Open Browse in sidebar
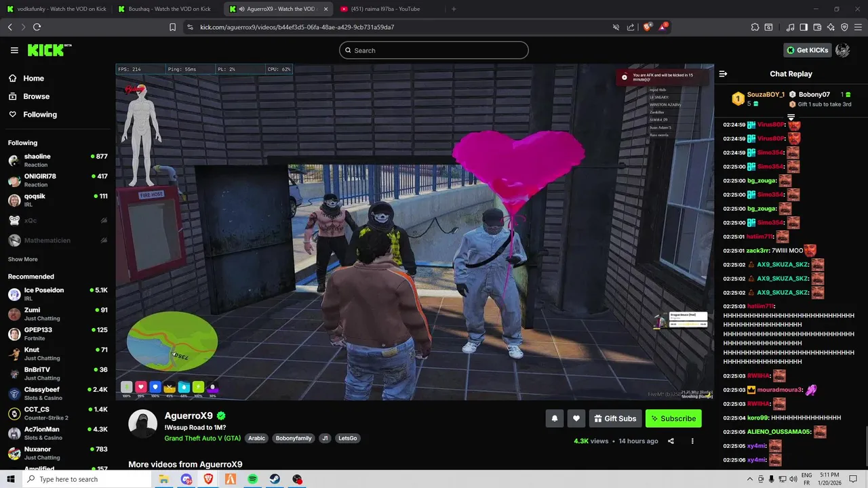Viewport: 868px width, 488px height. 29,96
